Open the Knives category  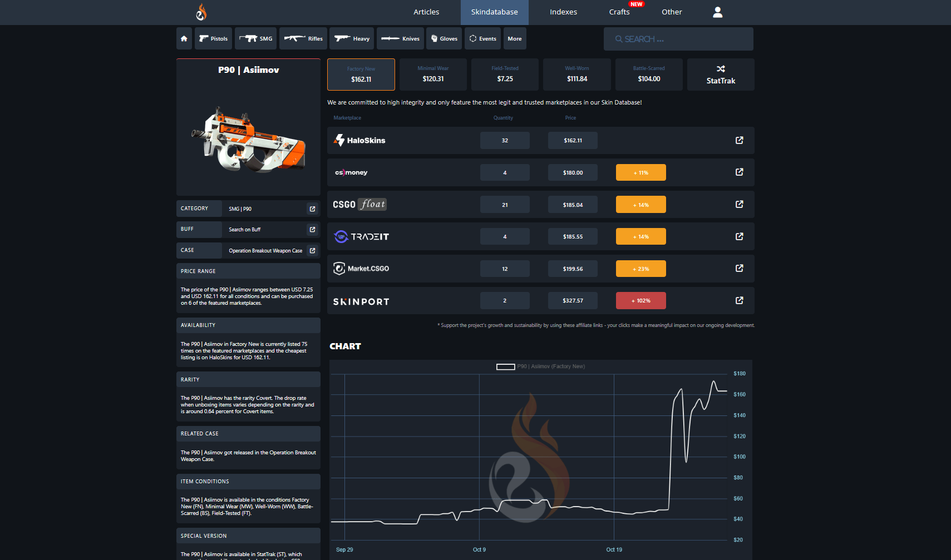[x=400, y=38]
